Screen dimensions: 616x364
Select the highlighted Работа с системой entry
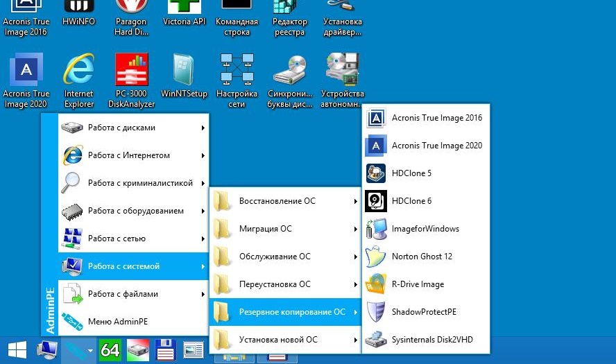tap(133, 266)
